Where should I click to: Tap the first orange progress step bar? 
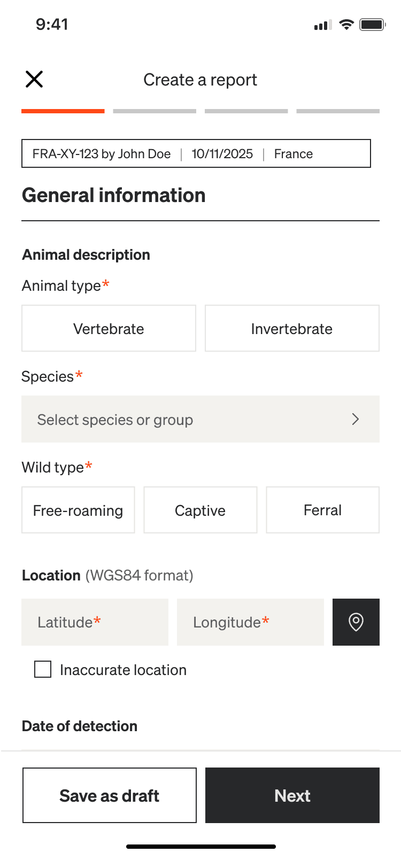[63, 111]
